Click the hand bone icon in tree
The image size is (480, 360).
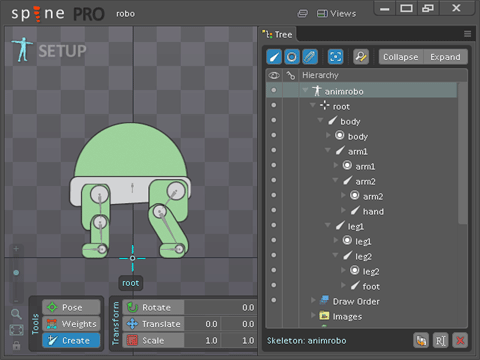355,211
